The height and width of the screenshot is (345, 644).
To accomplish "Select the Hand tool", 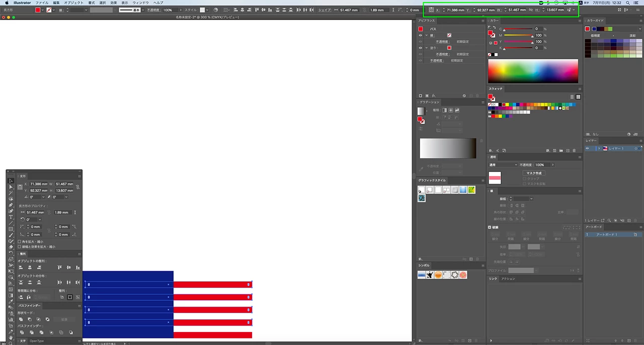I will pyautogui.click(x=11, y=337).
